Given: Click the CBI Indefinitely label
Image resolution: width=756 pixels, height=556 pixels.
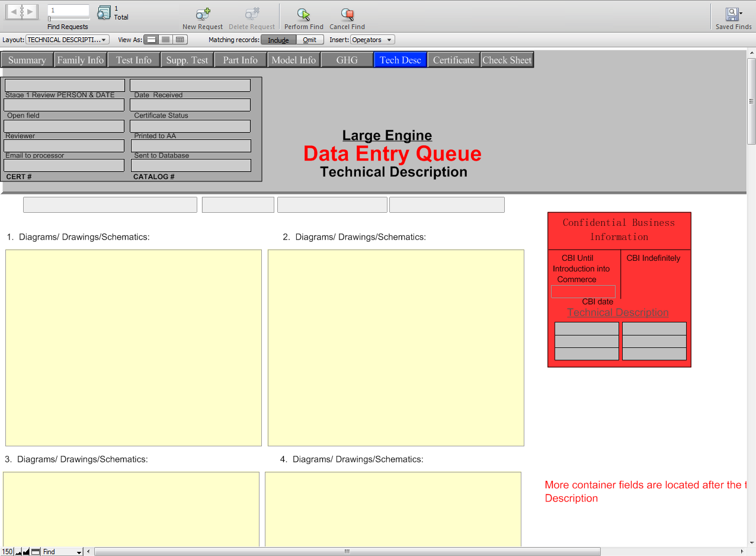Looking at the screenshot, I should pos(654,258).
